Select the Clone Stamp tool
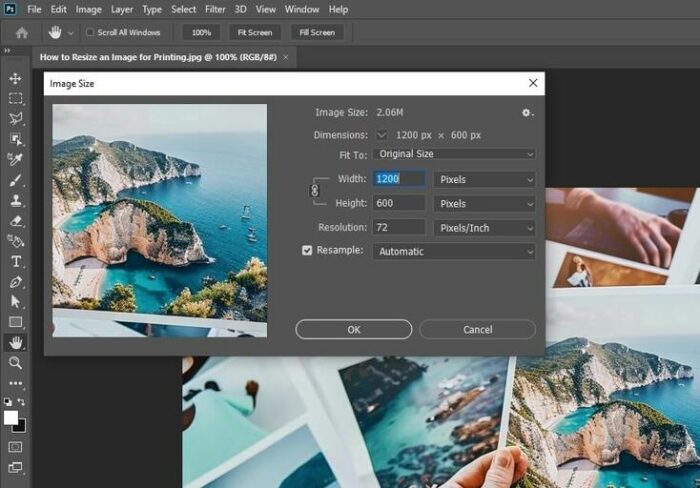This screenshot has height=488, width=700. 15,200
